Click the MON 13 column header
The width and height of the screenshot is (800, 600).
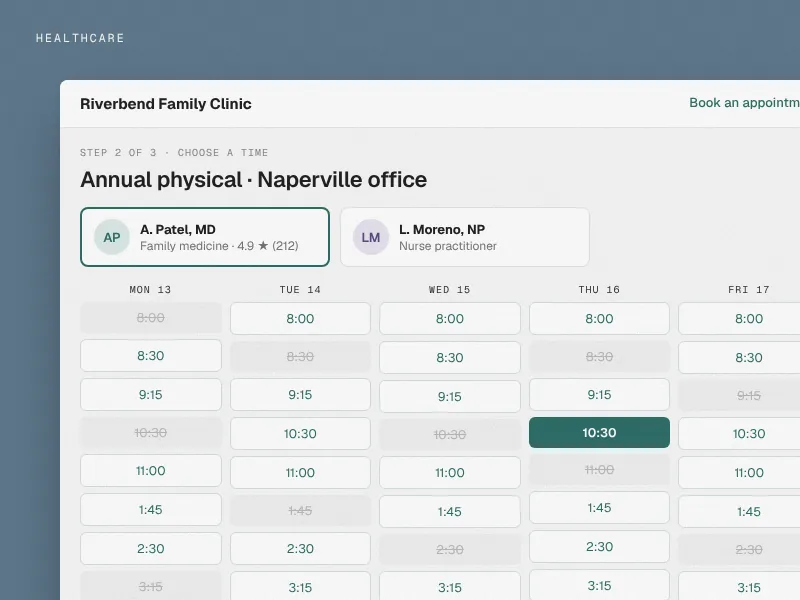point(151,290)
